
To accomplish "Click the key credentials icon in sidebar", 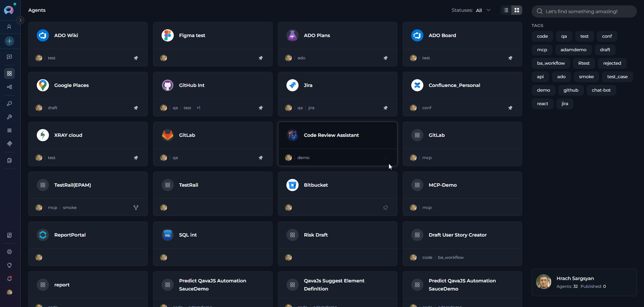I will [x=9, y=103].
